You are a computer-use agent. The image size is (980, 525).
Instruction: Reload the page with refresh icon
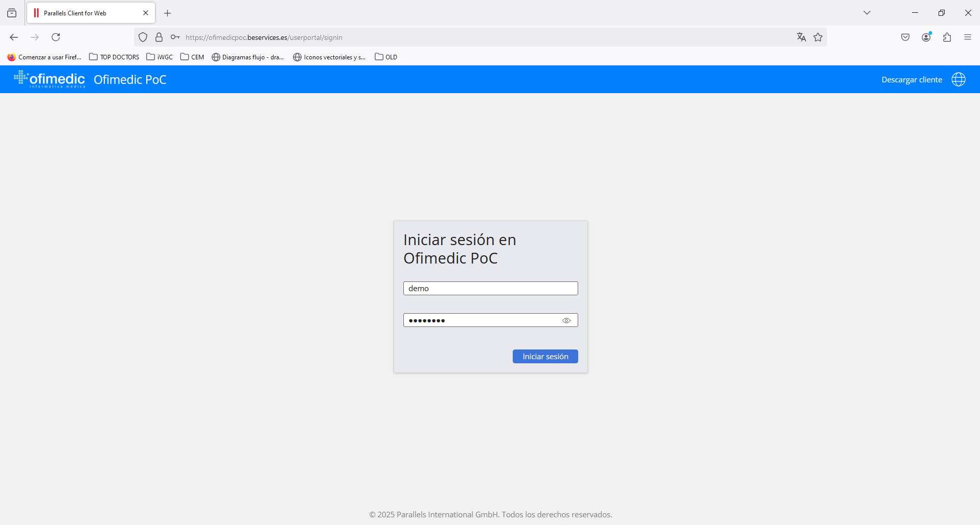coord(56,37)
